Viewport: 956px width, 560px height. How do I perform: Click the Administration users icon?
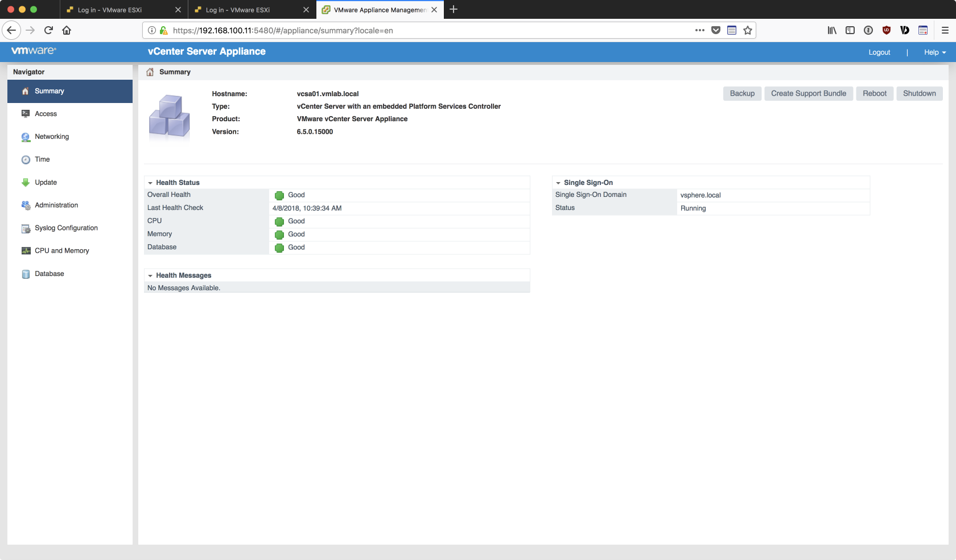(26, 205)
